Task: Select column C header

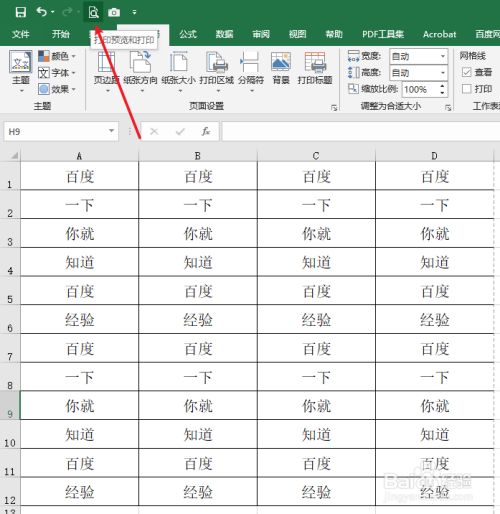Action: 316,156
